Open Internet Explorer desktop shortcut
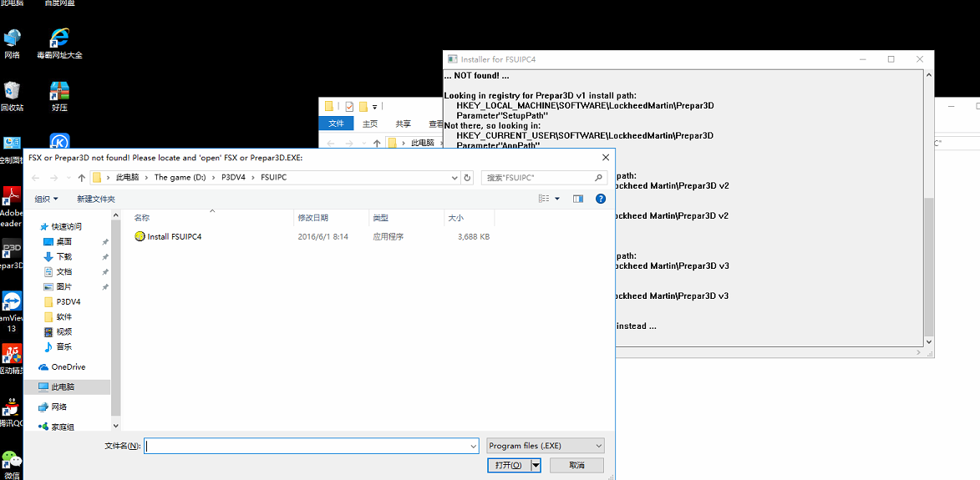This screenshot has height=480, width=980. click(x=59, y=43)
